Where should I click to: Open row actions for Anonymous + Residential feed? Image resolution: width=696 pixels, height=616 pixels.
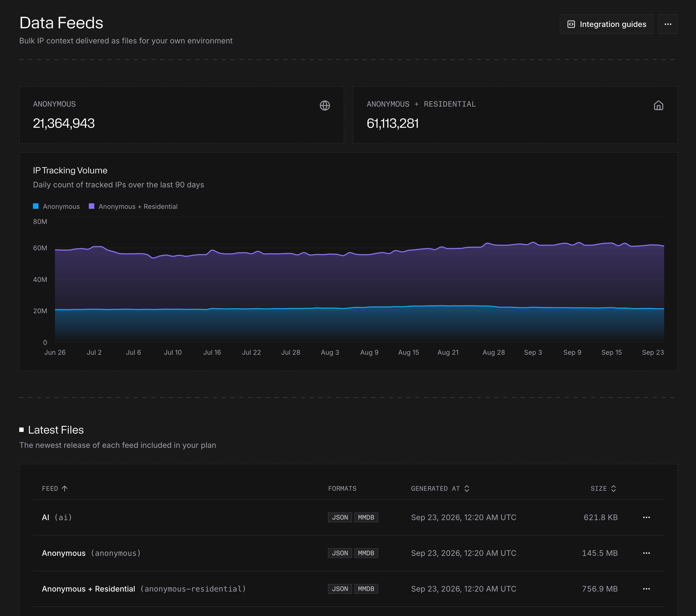pos(646,589)
